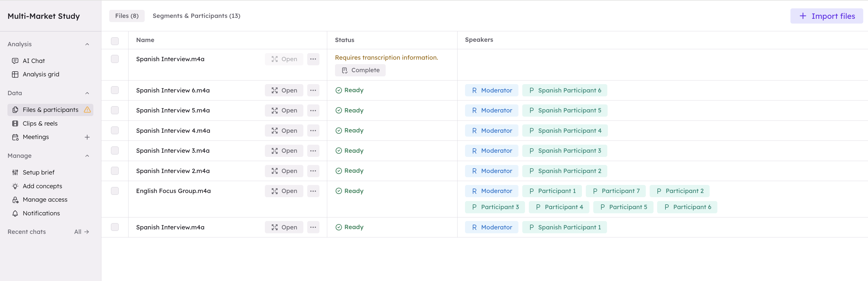Check the checkbox for Spanish Interview 6.m4a

[x=115, y=90]
